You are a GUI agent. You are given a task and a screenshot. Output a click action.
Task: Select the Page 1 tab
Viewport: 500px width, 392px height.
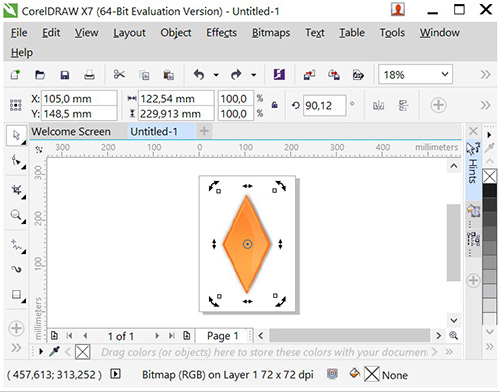click(222, 336)
